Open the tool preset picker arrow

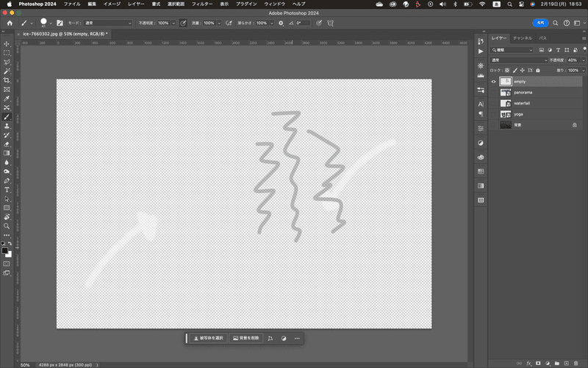point(32,24)
